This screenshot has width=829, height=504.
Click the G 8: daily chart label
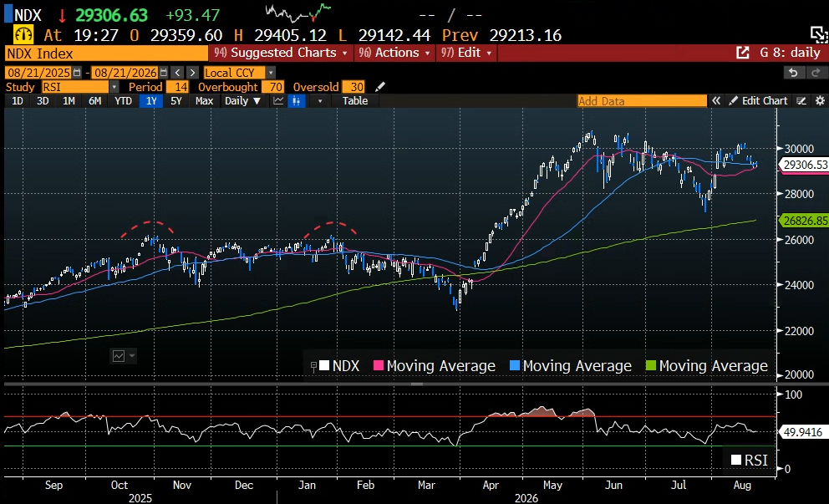[x=790, y=53]
